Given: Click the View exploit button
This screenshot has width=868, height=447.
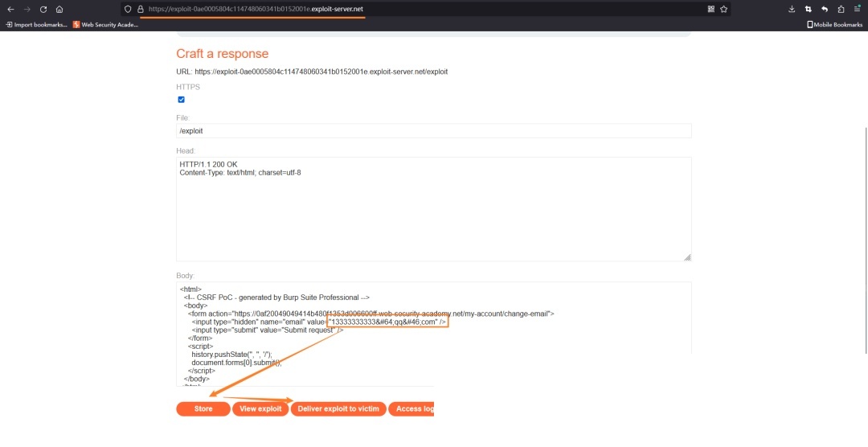Looking at the screenshot, I should tap(260, 408).
